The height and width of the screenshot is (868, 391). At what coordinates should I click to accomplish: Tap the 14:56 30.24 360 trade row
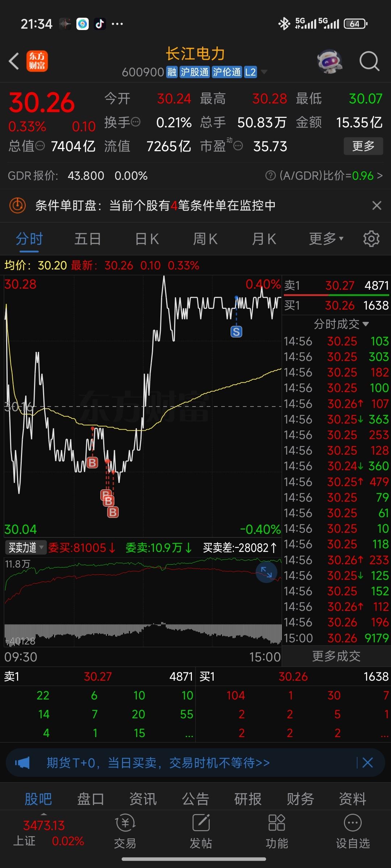point(336,466)
